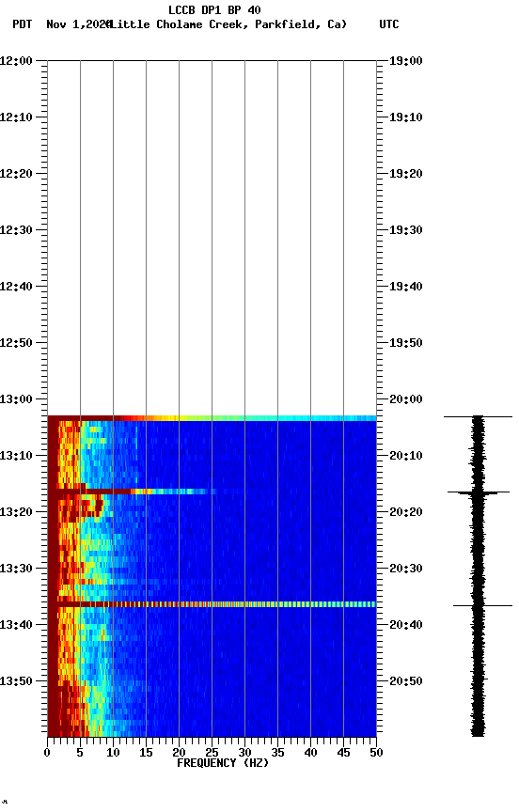Click the 'FREQUENCY (HZ)' axis label
The image size is (519, 812).
223,763
